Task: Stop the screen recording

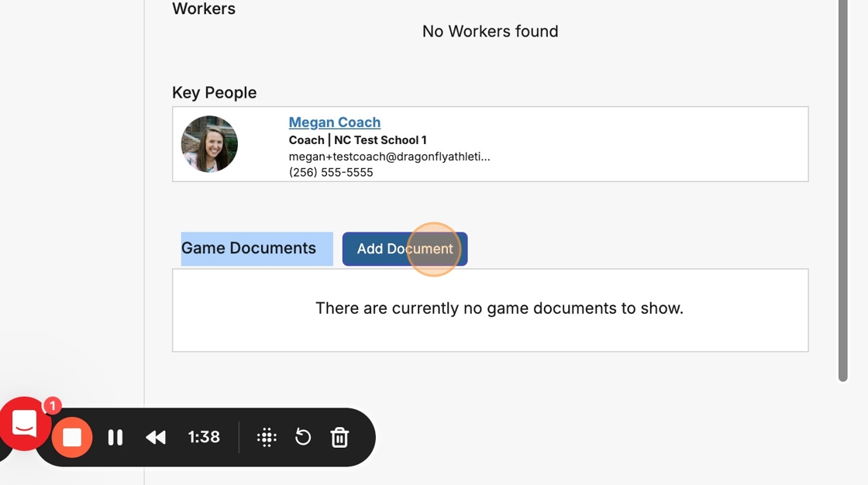Action: (x=72, y=438)
